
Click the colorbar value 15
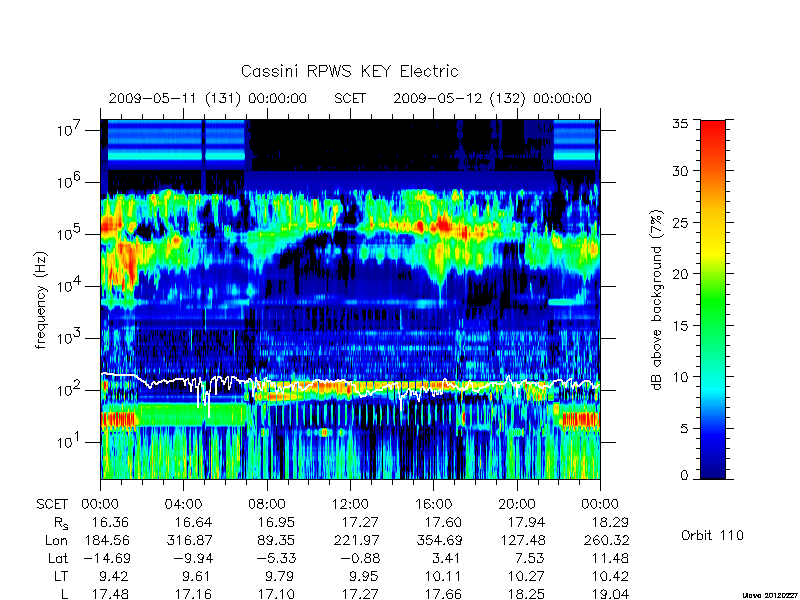680,325
